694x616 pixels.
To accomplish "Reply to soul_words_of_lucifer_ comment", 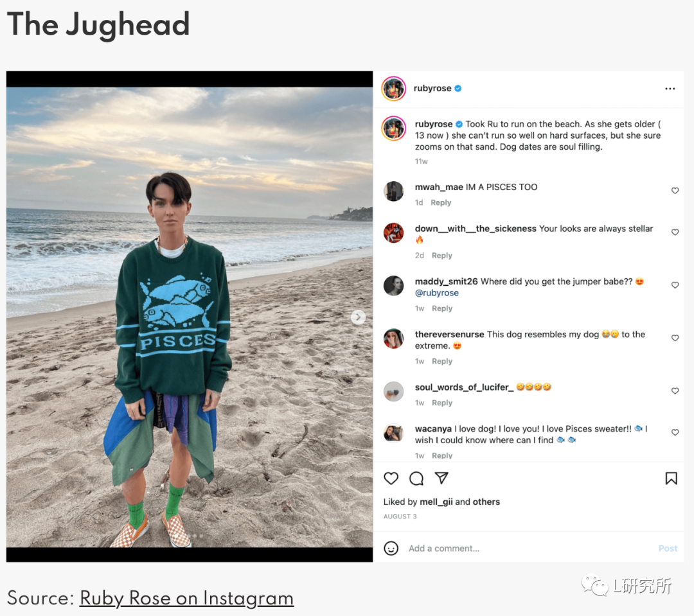I will coord(442,403).
